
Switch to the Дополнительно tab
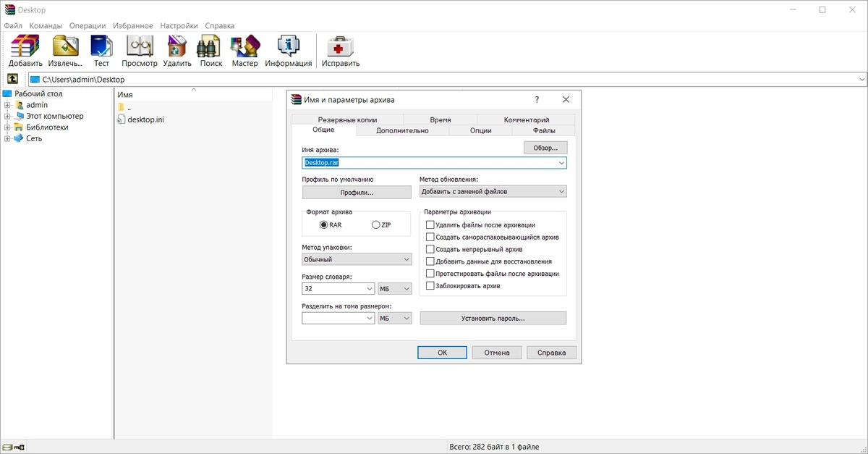[402, 130]
